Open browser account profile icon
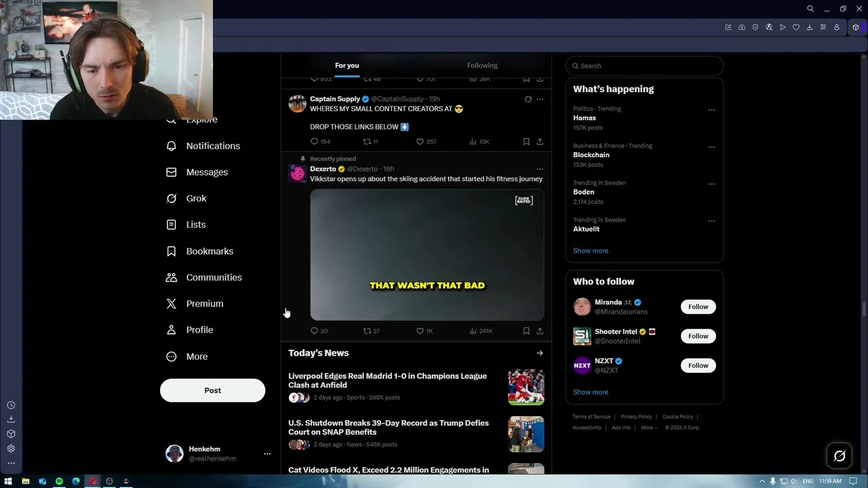The height and width of the screenshot is (488, 868). 837,27
